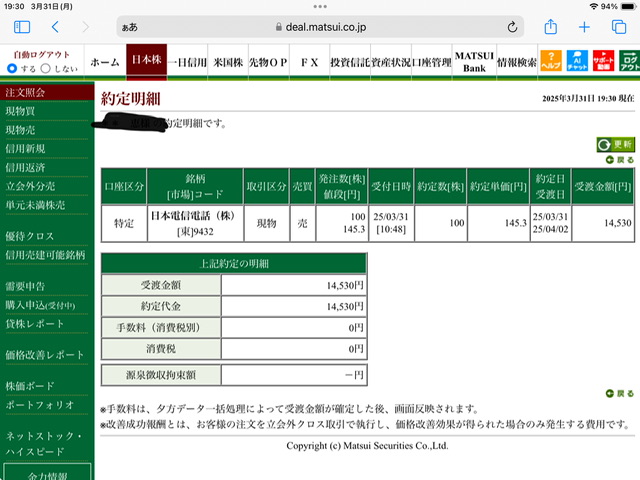Click the green 更新 button

point(616,144)
